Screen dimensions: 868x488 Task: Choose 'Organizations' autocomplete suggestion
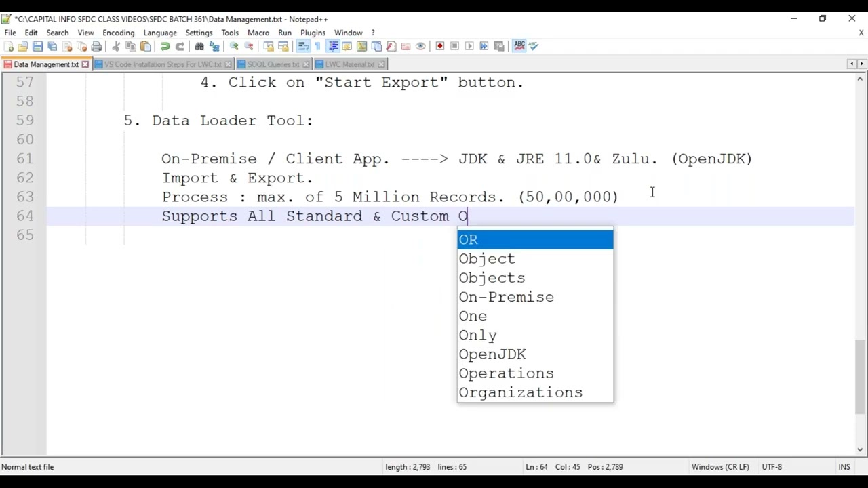[535, 392]
